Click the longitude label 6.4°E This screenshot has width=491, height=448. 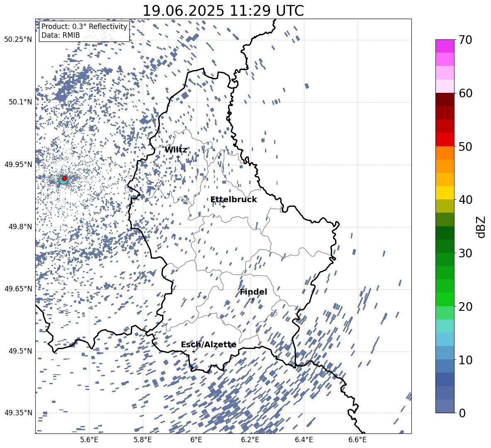click(304, 440)
